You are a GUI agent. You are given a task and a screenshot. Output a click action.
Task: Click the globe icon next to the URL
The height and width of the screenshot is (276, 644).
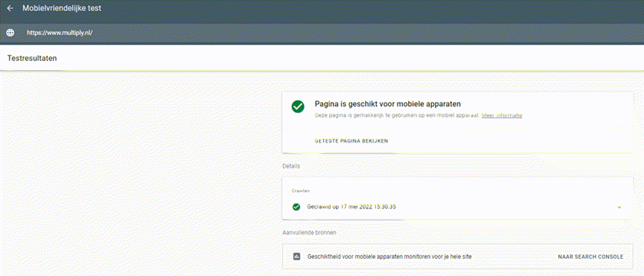[x=10, y=33]
